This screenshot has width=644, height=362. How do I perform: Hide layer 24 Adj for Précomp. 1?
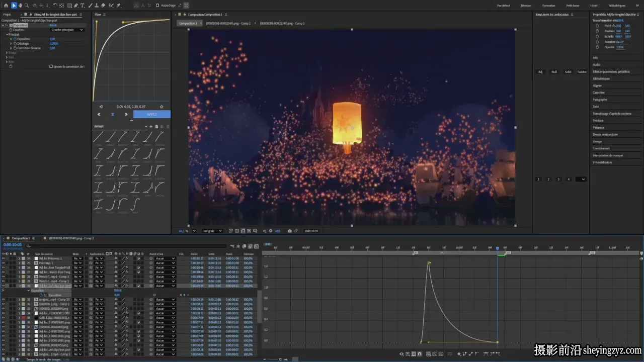click(x=4, y=258)
